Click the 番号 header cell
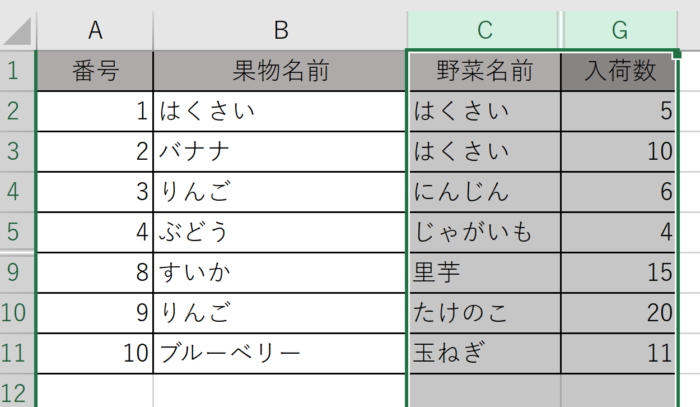The width and height of the screenshot is (700, 407). pos(95,72)
